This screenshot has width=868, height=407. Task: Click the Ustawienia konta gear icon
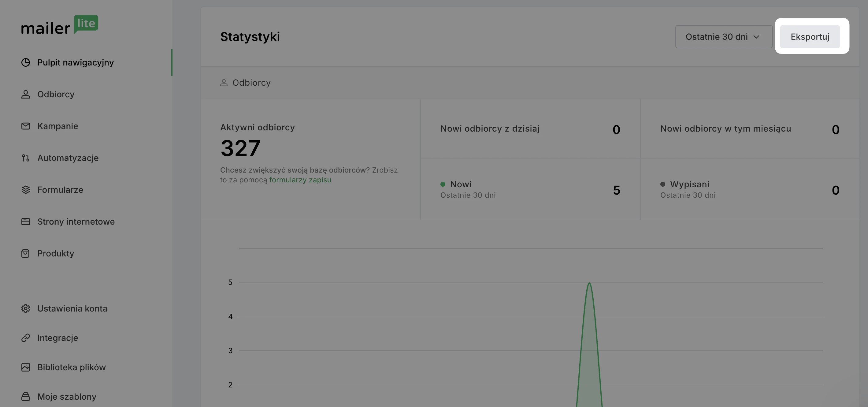[26, 308]
